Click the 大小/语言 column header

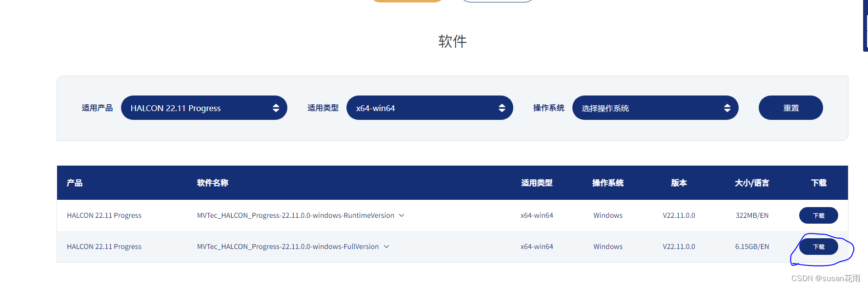coord(752,183)
